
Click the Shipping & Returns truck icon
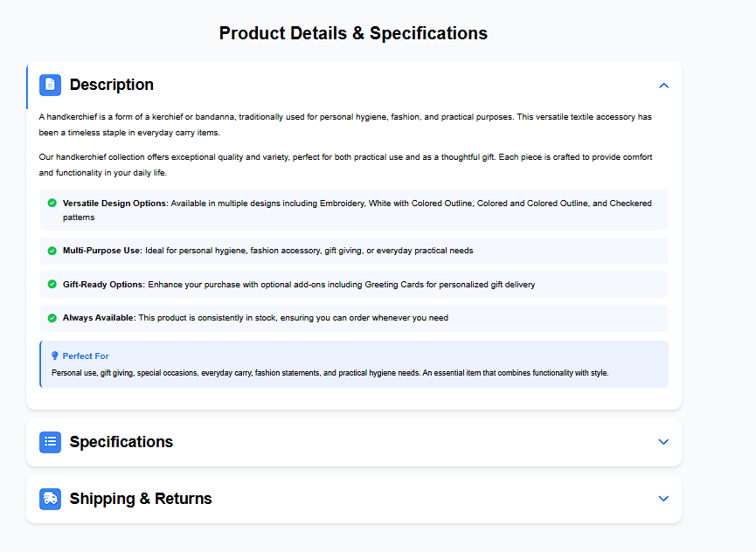pyautogui.click(x=50, y=499)
